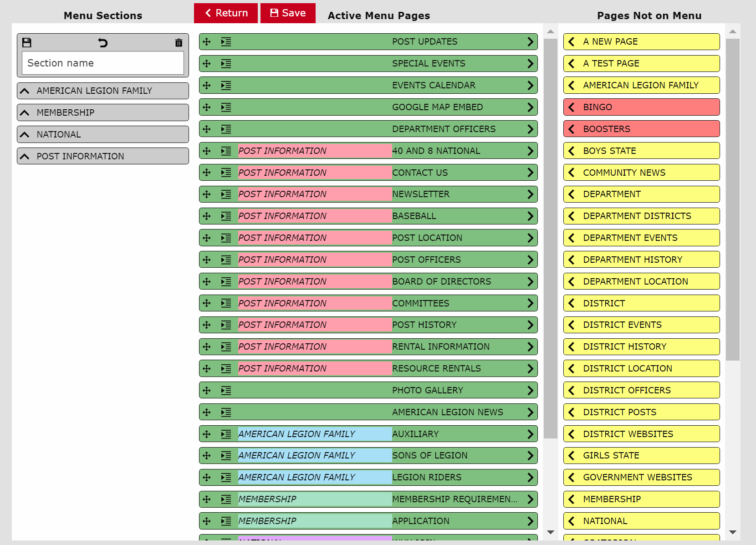
Task: Click move handle on POST OFFICERS row
Action: click(207, 260)
